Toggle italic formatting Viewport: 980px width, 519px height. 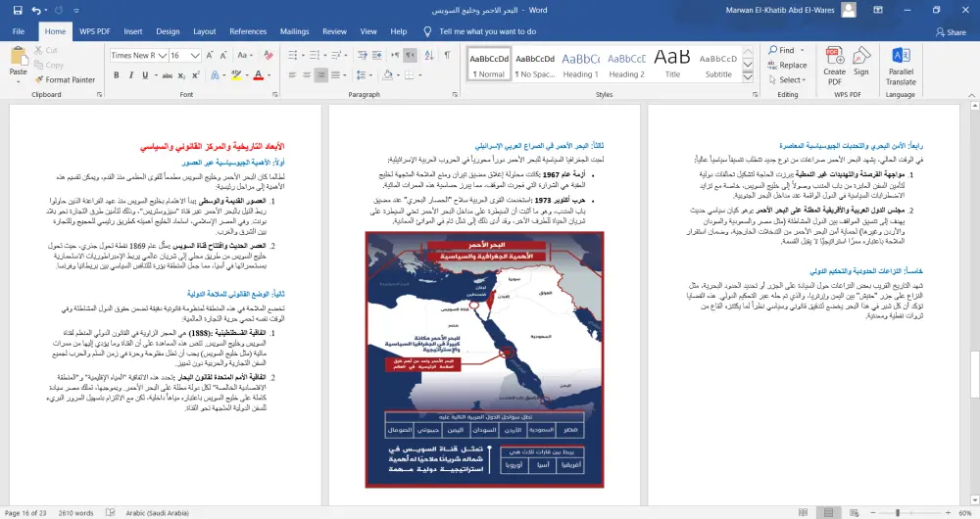[130, 75]
